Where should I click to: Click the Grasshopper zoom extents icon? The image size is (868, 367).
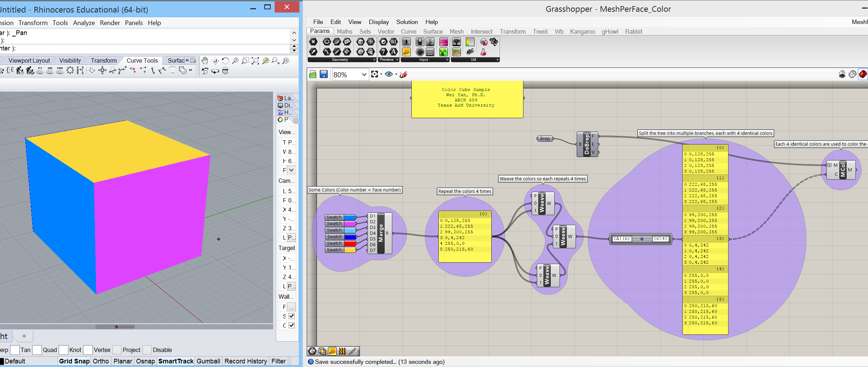pyautogui.click(x=375, y=74)
